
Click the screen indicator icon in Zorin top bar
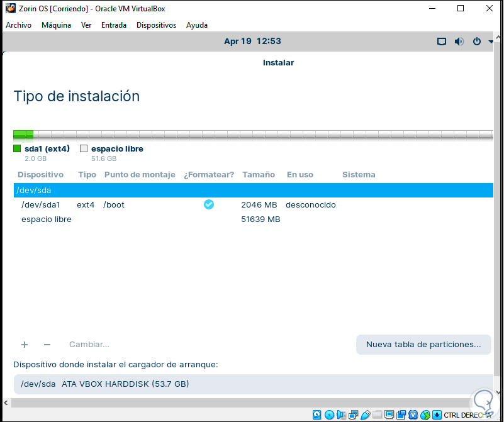coord(441,42)
